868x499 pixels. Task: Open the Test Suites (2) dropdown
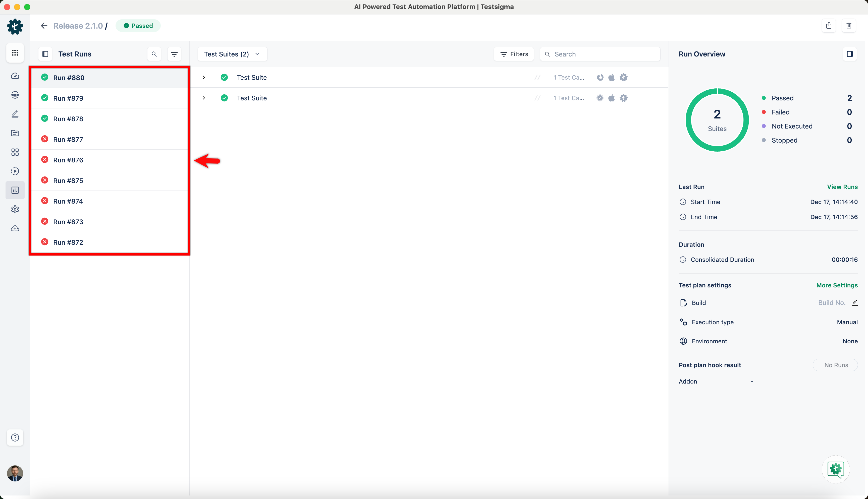pos(232,54)
